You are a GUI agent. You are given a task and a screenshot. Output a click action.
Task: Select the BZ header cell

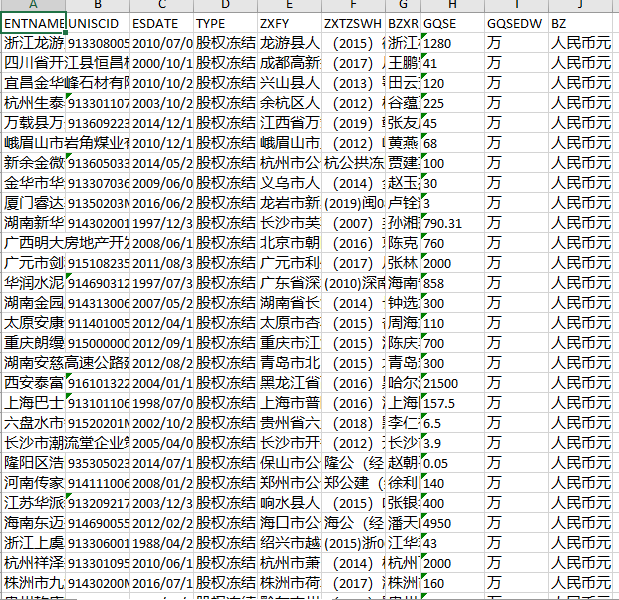point(581,23)
